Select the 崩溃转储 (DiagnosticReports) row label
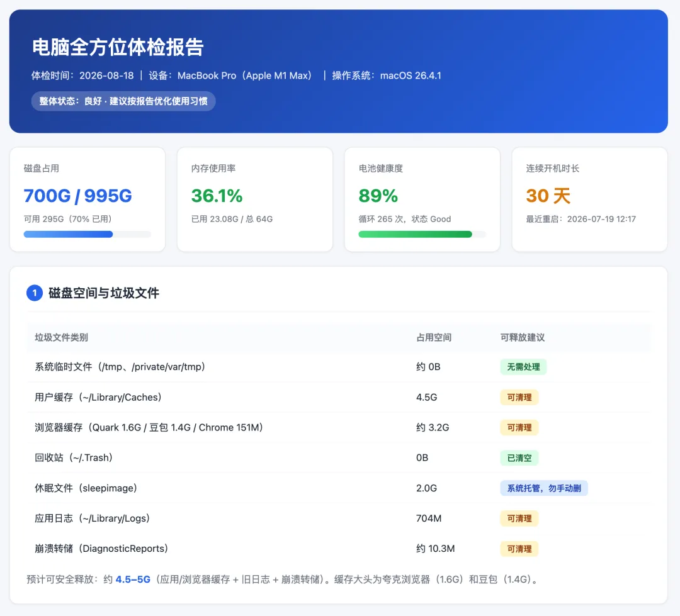680x616 pixels. click(x=101, y=549)
